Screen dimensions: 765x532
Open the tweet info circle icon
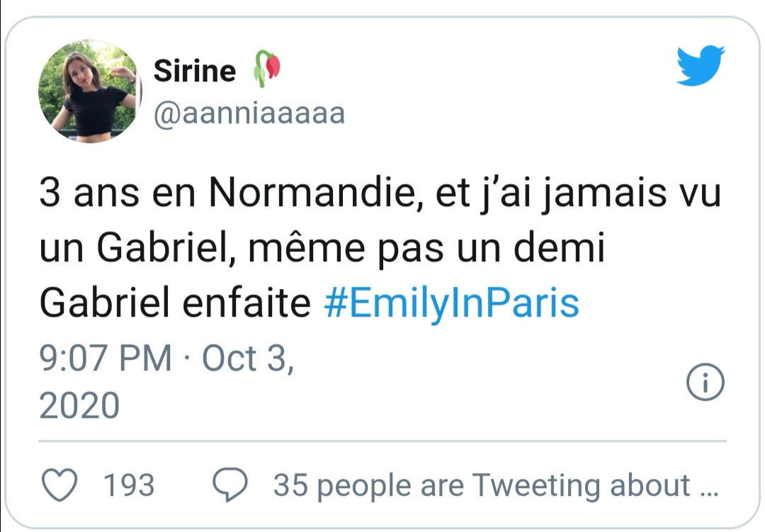click(705, 383)
